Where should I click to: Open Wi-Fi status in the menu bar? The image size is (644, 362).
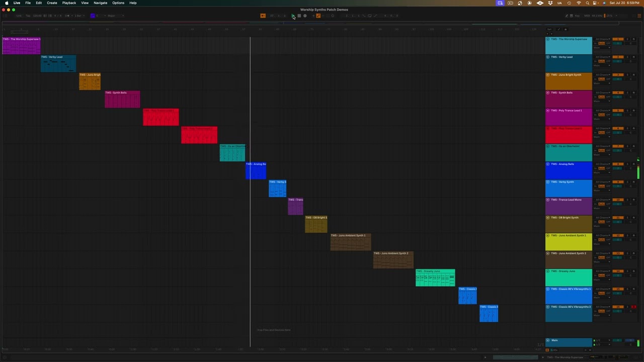point(579,3)
